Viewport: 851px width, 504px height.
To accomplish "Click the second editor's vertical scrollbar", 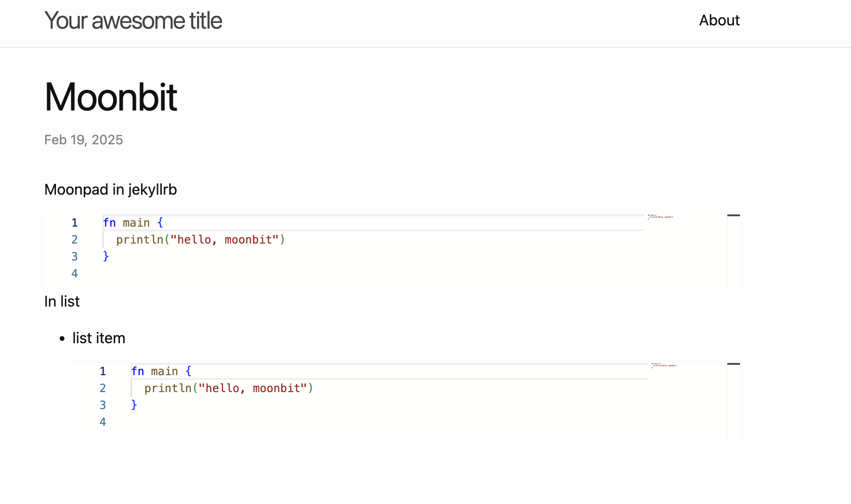I will point(733,401).
